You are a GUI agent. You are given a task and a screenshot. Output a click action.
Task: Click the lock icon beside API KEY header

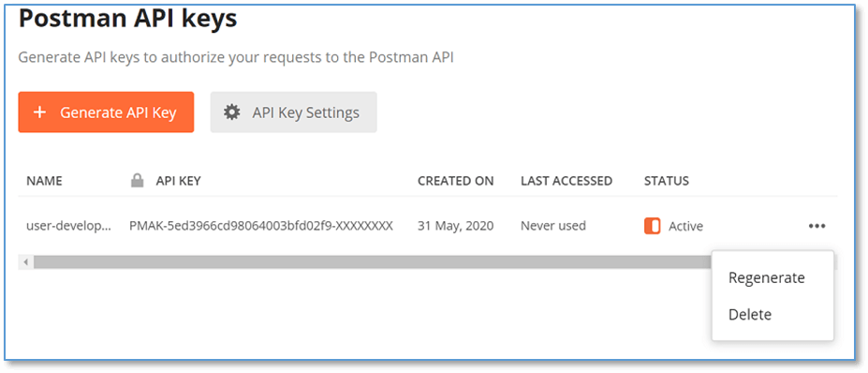138,181
